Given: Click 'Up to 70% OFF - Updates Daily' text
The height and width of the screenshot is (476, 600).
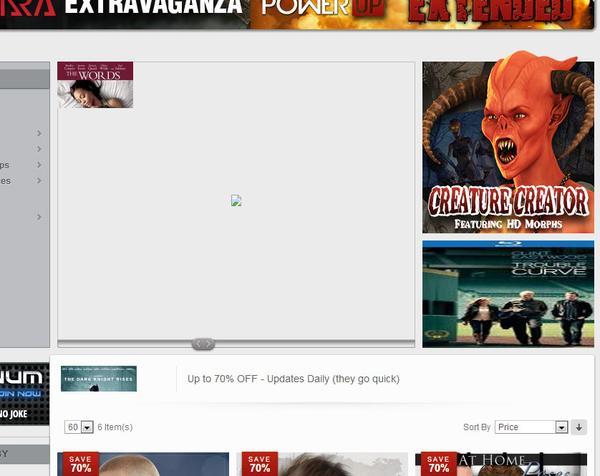Looking at the screenshot, I should pyautogui.click(x=293, y=379).
